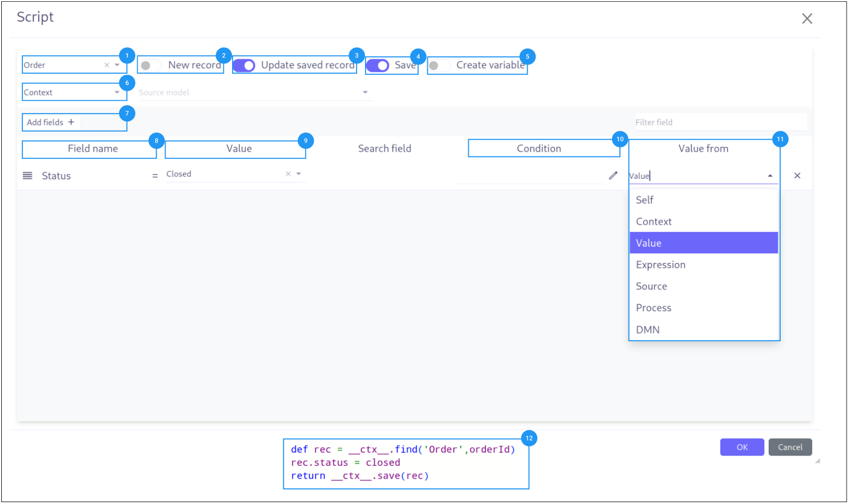
Task: Click inside the Filter field input
Action: (x=719, y=121)
